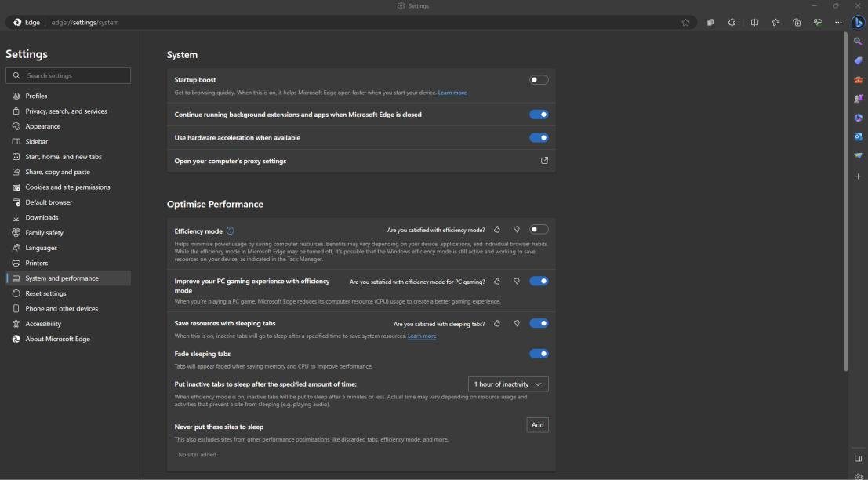Open the sidebar Tools briefcase icon
The width and height of the screenshot is (868, 480).
[x=858, y=80]
